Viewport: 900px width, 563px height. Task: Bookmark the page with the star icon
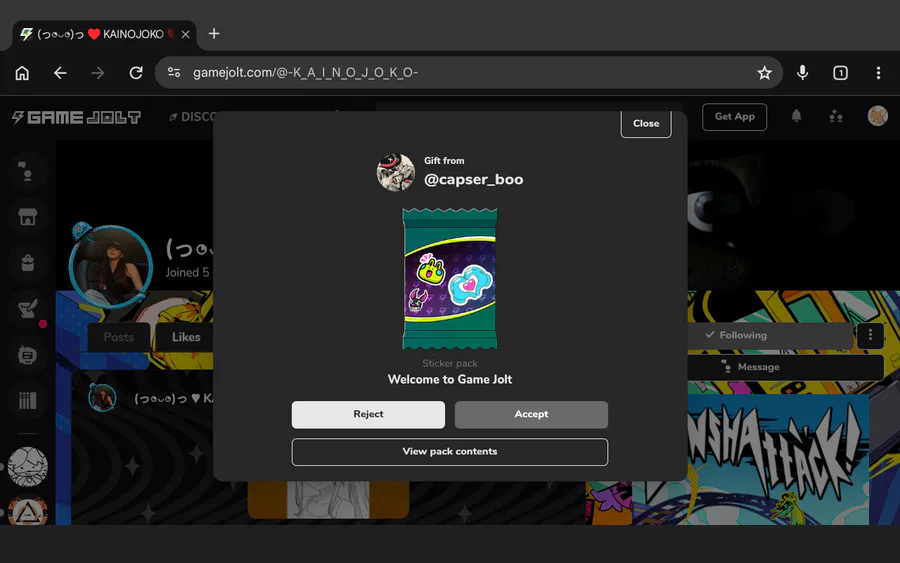pos(764,73)
